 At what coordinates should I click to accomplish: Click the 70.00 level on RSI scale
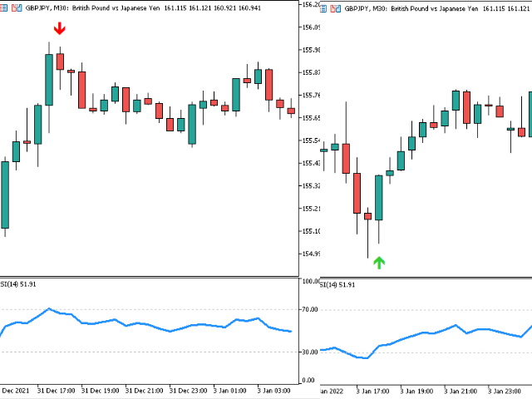pos(310,308)
